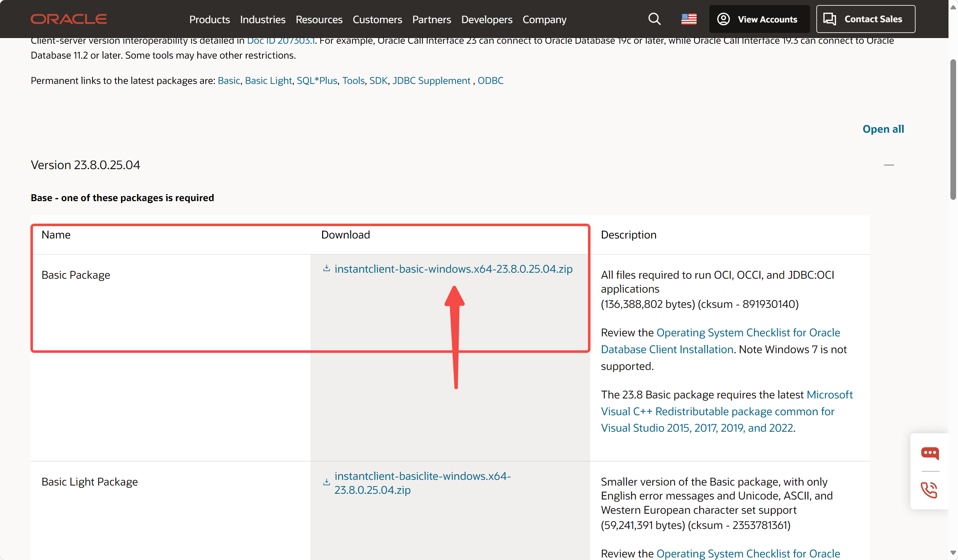Image resolution: width=958 pixels, height=560 pixels.
Task: Open Microsoft Visual C++ Redistributable link
Action: click(726, 411)
